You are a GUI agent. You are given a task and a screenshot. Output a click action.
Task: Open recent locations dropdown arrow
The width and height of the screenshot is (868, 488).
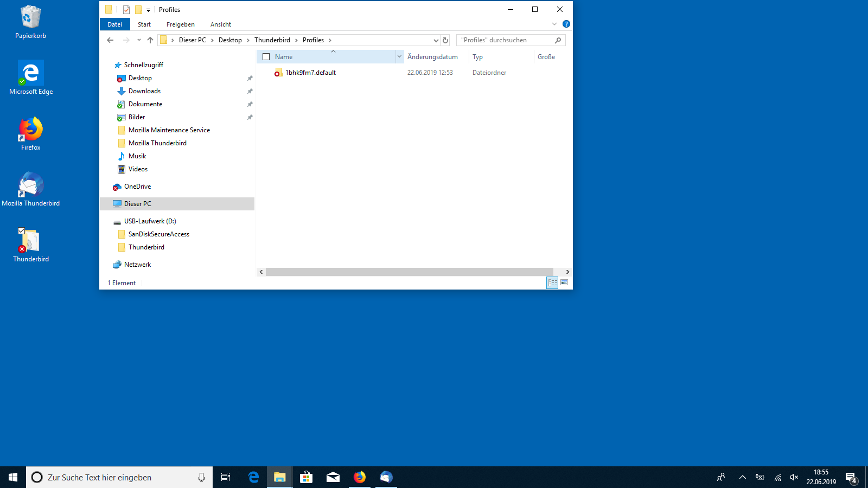[139, 40]
